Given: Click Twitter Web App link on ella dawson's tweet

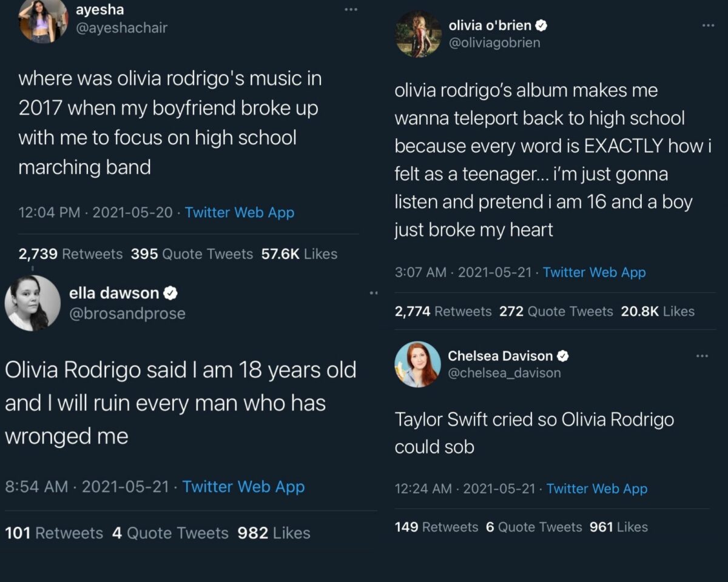Looking at the screenshot, I should point(243,486).
